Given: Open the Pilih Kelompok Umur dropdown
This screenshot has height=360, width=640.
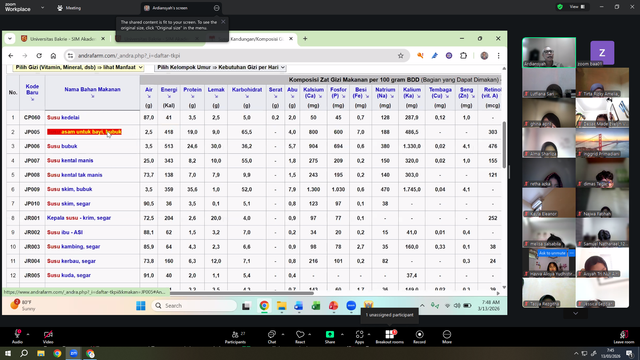Looking at the screenshot, I should tap(220, 67).
